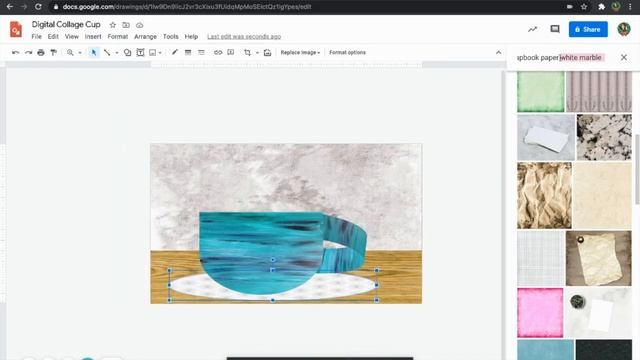Open the Format menu

pos(118,37)
